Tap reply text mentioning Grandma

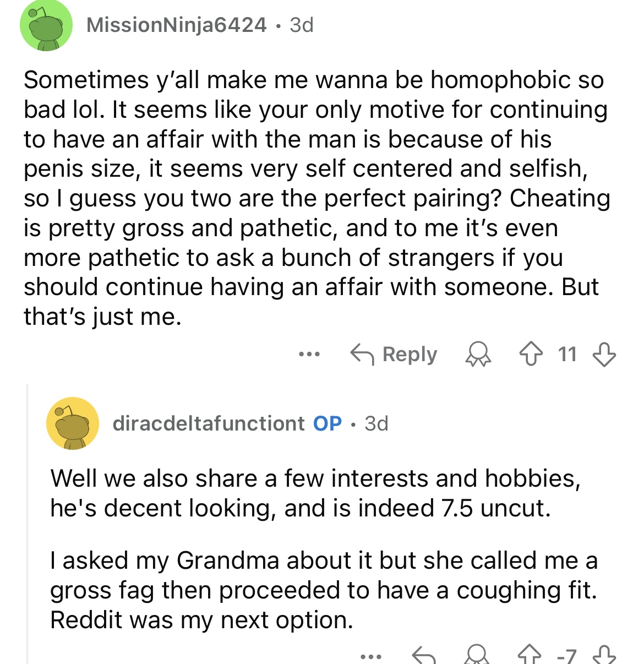pos(324,590)
